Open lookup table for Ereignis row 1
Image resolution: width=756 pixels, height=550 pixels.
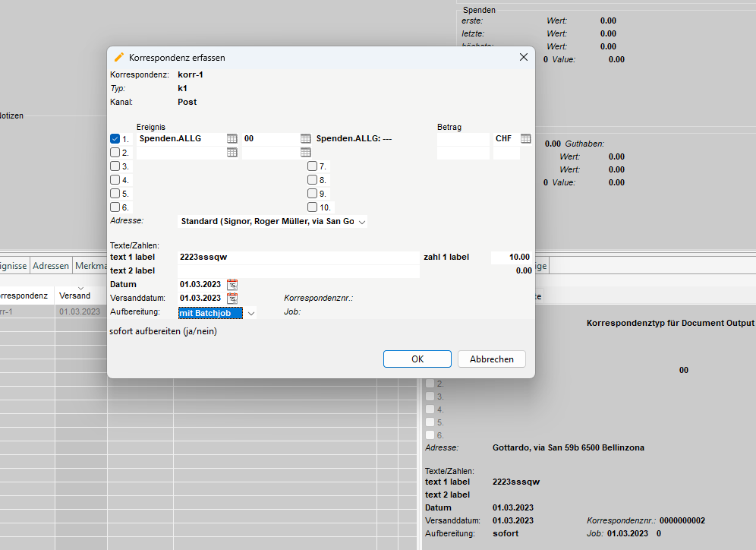[232, 139]
